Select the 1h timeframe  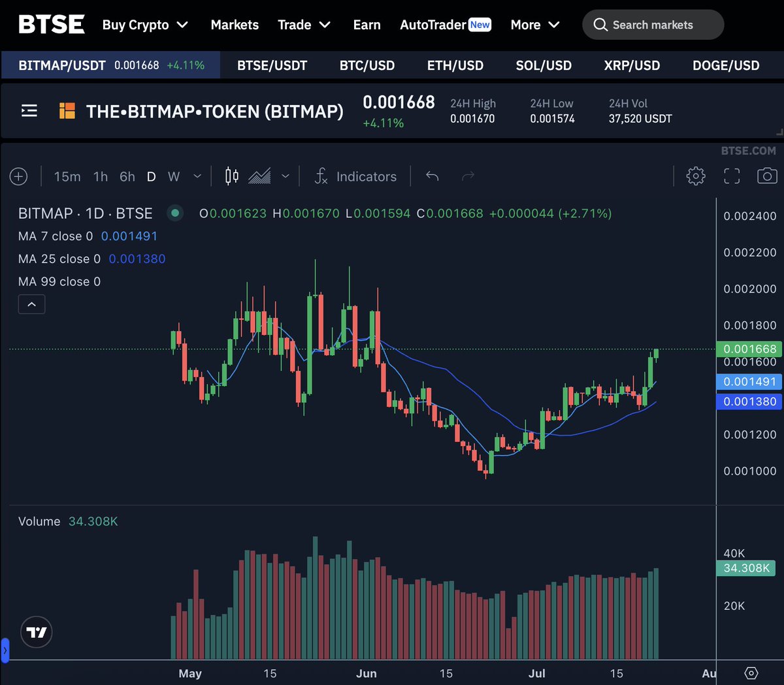[101, 176]
